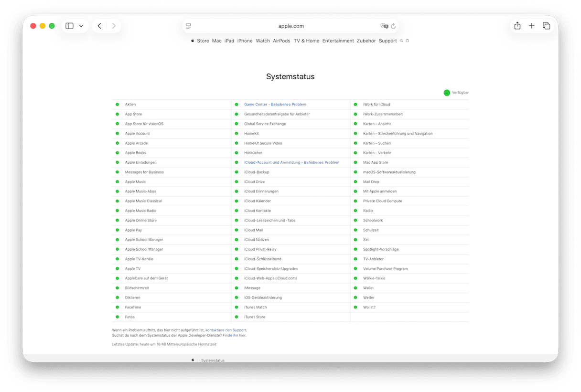581x392 pixels.
Task: Select the iPhone navigation item
Action: [245, 41]
